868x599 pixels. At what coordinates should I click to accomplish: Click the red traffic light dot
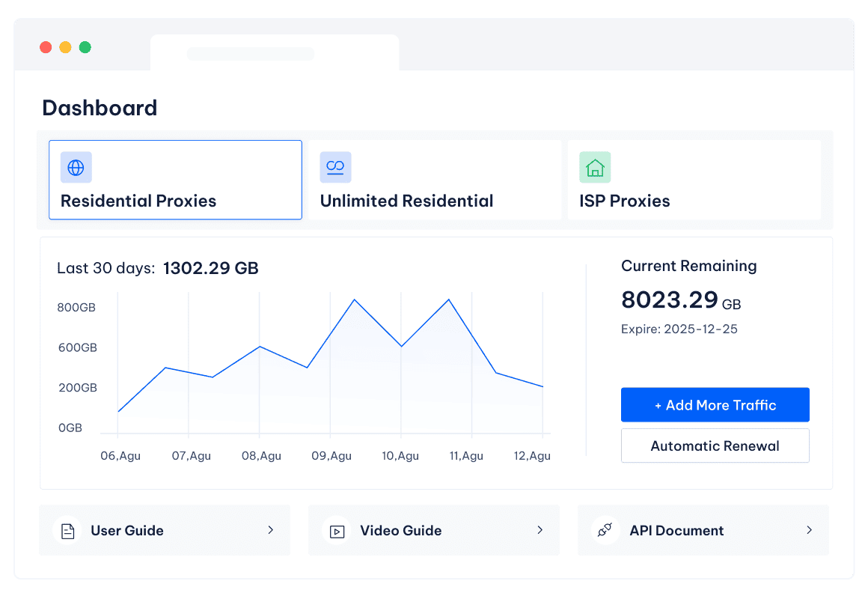45,47
